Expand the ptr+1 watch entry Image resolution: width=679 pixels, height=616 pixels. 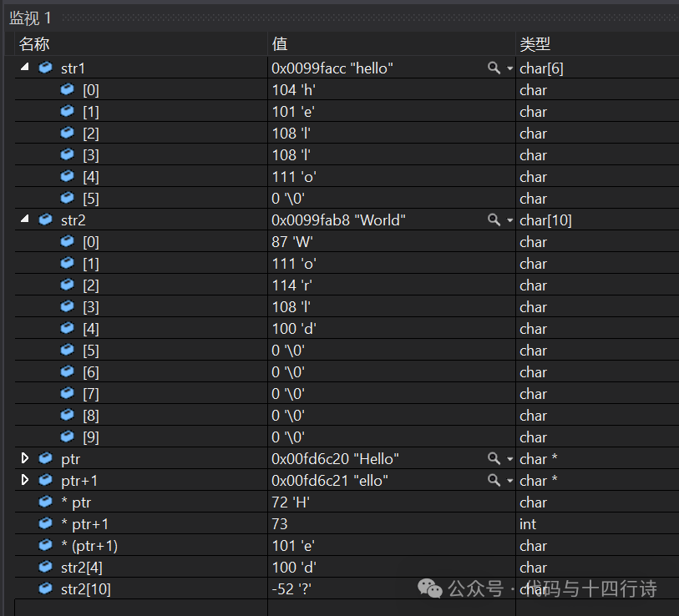tap(25, 480)
